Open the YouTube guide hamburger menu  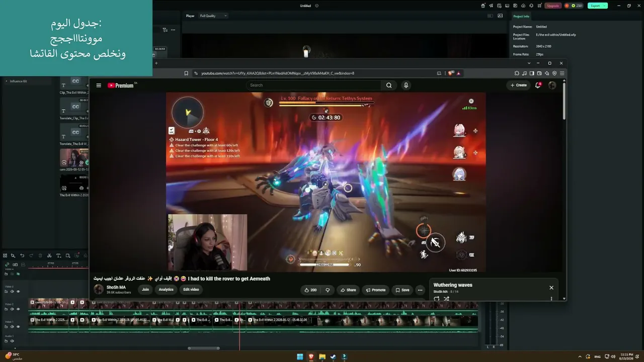point(99,85)
